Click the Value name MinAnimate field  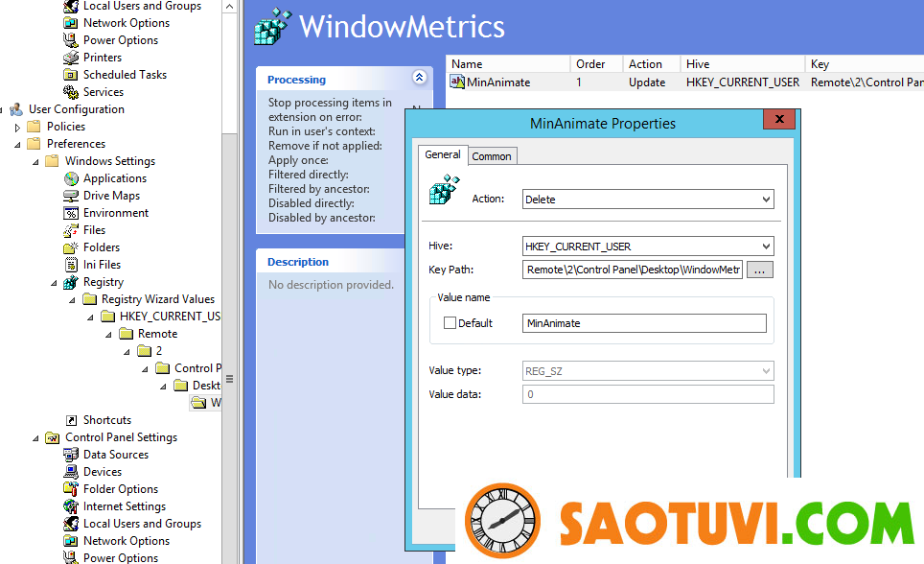click(x=644, y=322)
